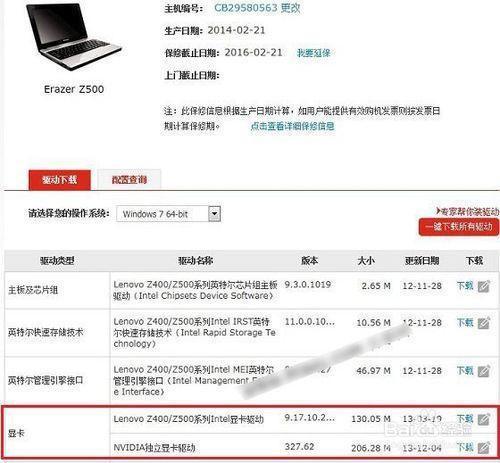Click the Erazer Z500 laptop image
The image size is (500, 463).
[x=73, y=37]
